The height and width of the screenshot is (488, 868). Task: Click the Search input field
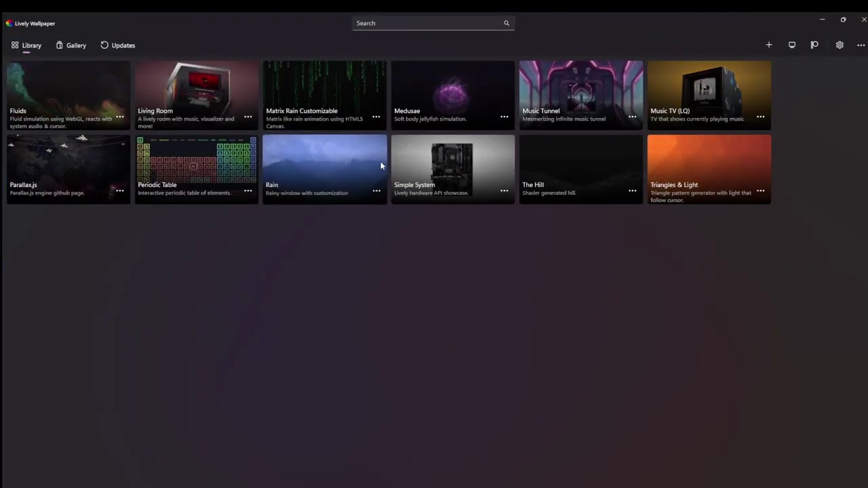[x=433, y=23]
